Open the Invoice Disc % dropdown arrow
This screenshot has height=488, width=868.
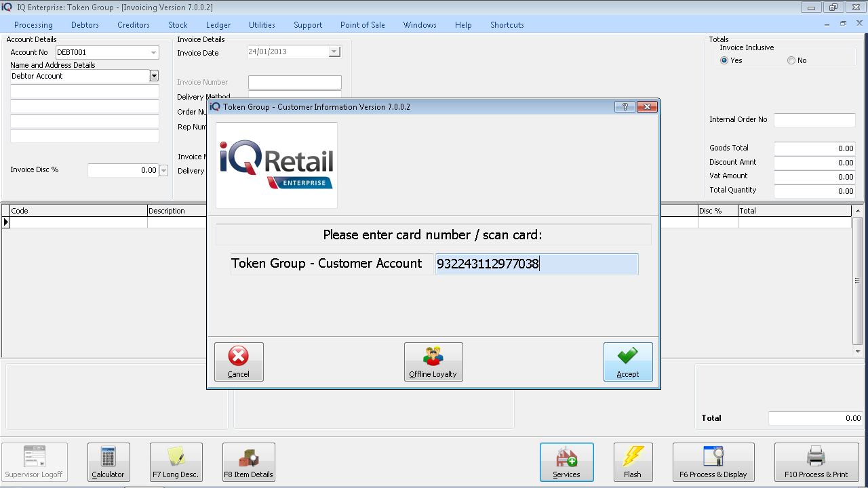[163, 171]
